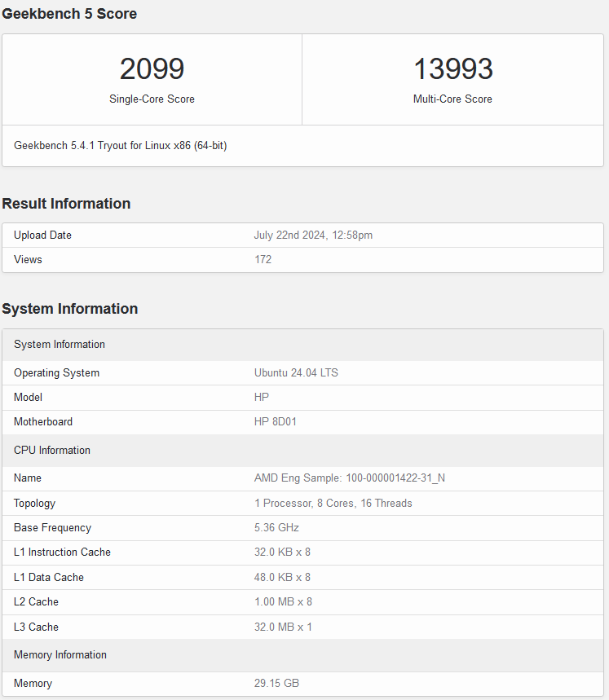Select the Base Frequency value 5.36 GHz
Viewport: 609px width, 700px height.
[277, 528]
